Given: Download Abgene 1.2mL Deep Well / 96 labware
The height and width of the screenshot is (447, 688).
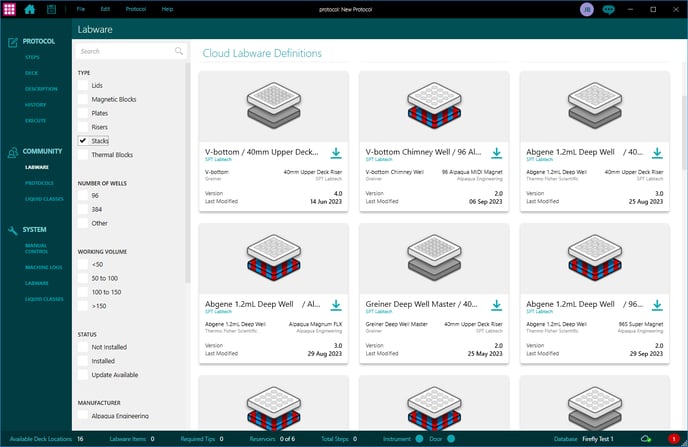Looking at the screenshot, I should coord(657,305).
